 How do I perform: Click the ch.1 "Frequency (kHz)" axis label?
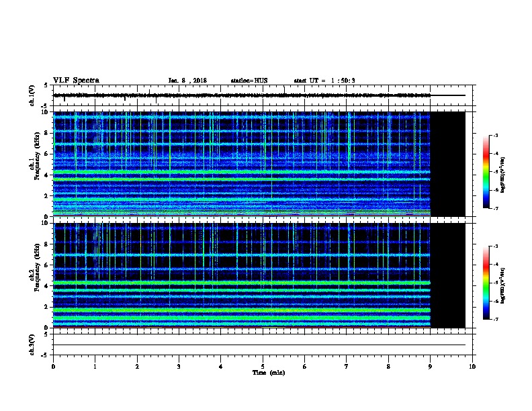(37, 156)
